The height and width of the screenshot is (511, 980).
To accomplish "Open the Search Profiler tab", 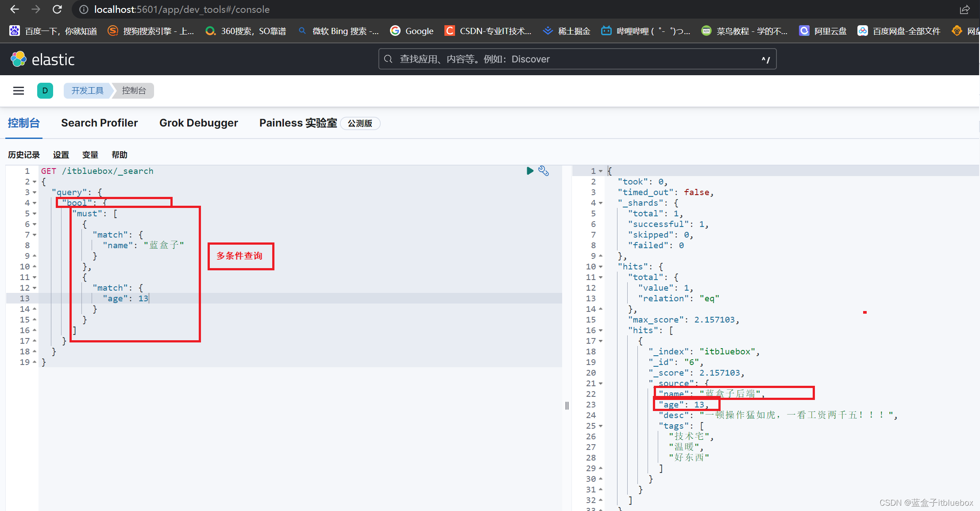I will click(99, 123).
